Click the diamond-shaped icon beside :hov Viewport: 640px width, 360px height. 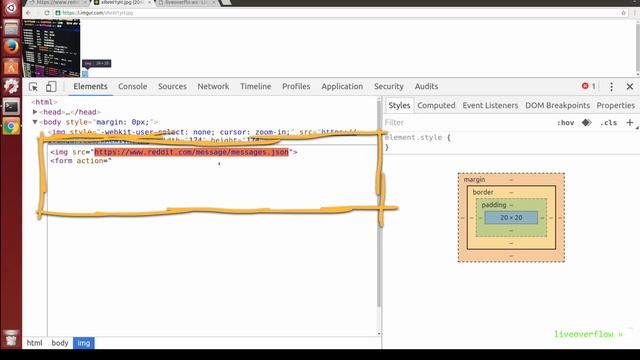(x=587, y=122)
